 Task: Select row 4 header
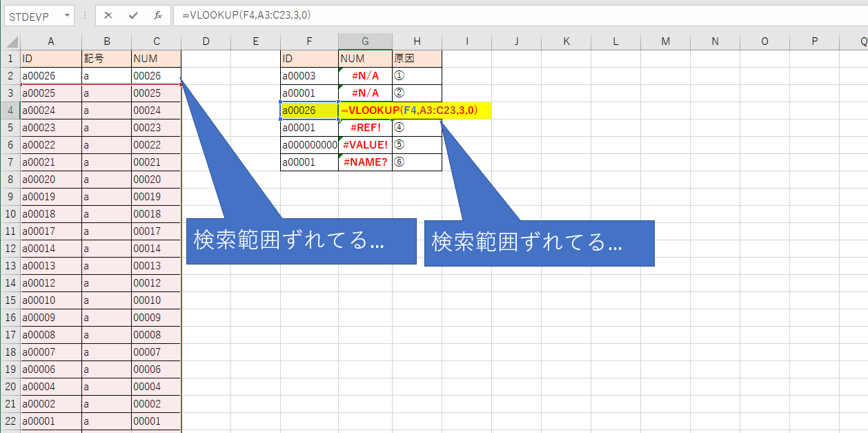10,110
